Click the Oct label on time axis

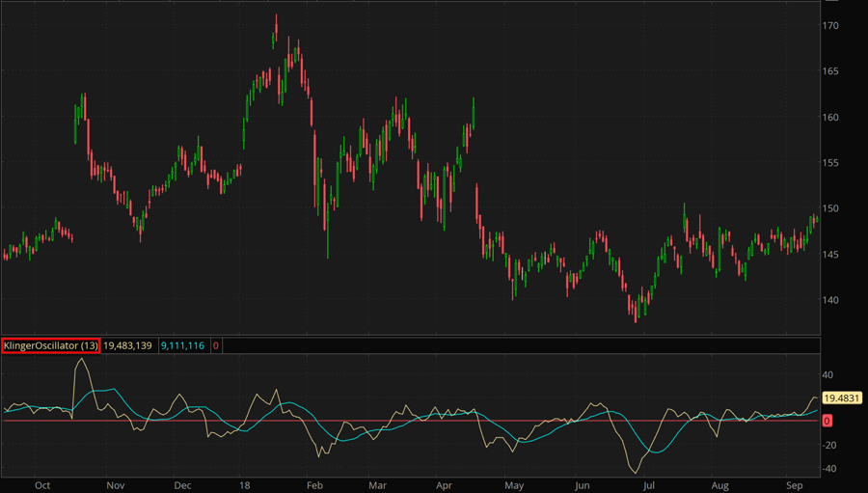click(42, 485)
